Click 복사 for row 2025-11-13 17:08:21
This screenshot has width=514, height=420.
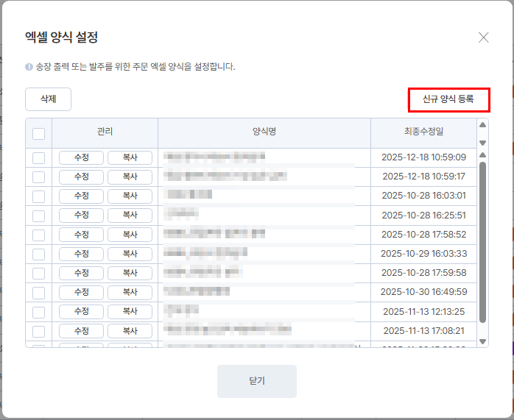(130, 331)
